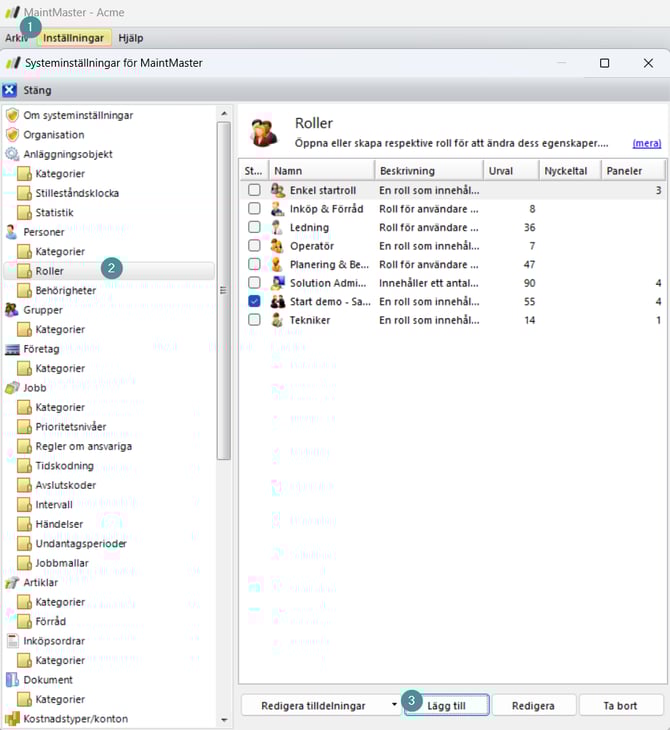Viewport: 670px width, 730px height.
Task: Click the Roller folder icon in tree
Action: tap(24, 271)
